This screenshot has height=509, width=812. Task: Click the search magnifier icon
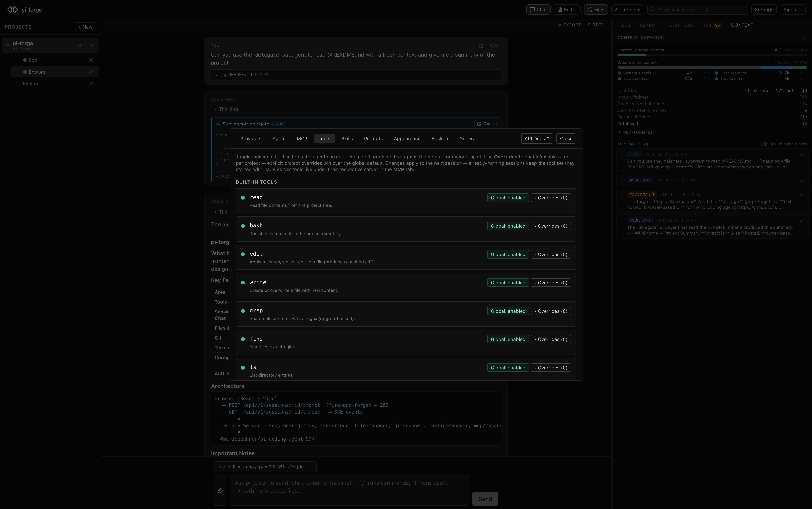click(x=653, y=10)
